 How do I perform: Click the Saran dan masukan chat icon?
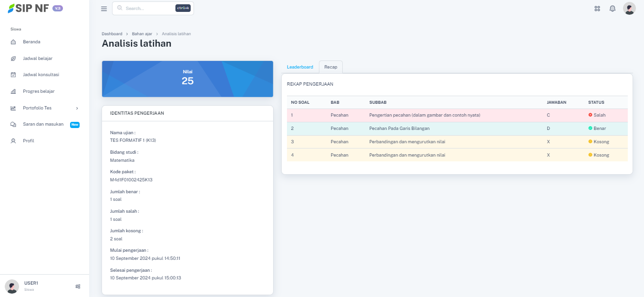click(13, 124)
